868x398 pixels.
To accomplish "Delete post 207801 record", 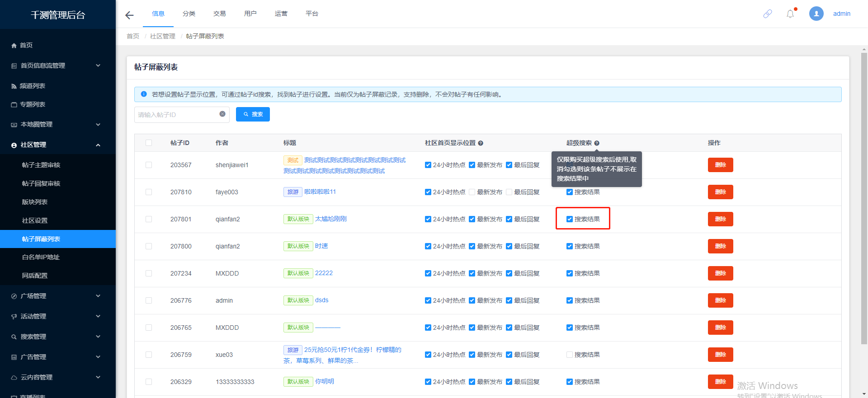I will click(720, 219).
